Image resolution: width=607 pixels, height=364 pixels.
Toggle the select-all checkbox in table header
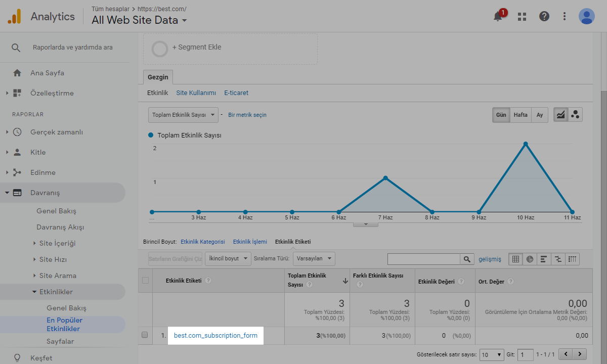pos(146,281)
